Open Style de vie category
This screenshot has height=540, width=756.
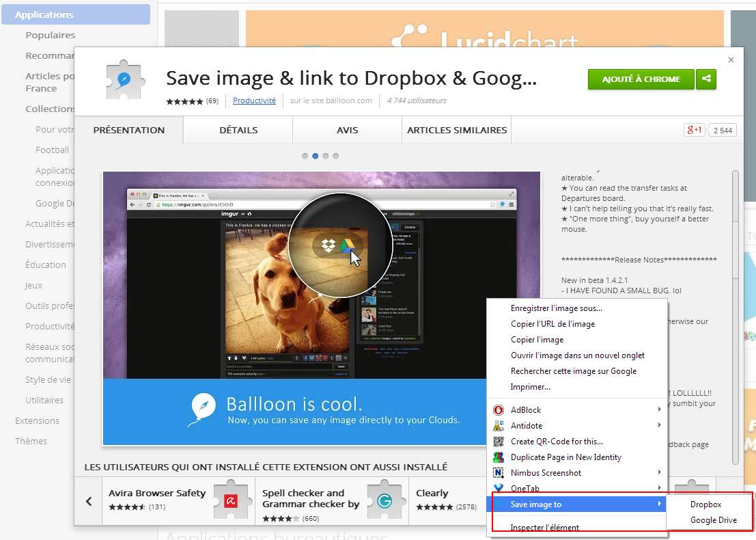[x=48, y=380]
